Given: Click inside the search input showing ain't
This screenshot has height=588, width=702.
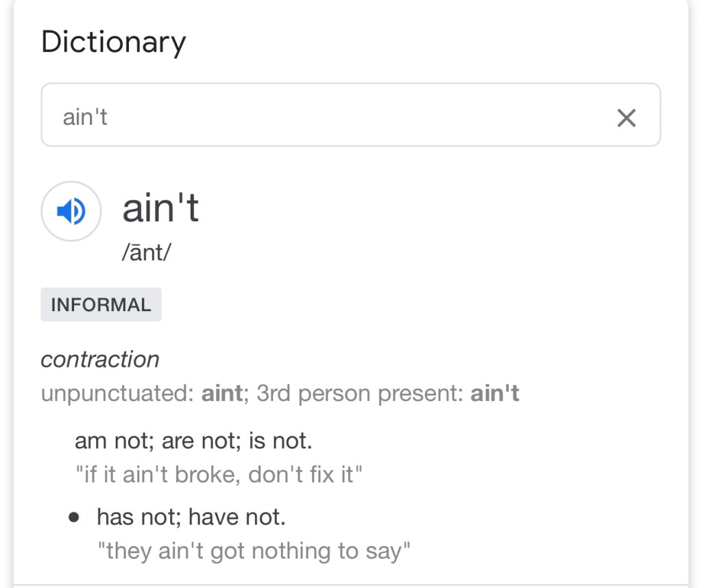Looking at the screenshot, I should 274,115.
